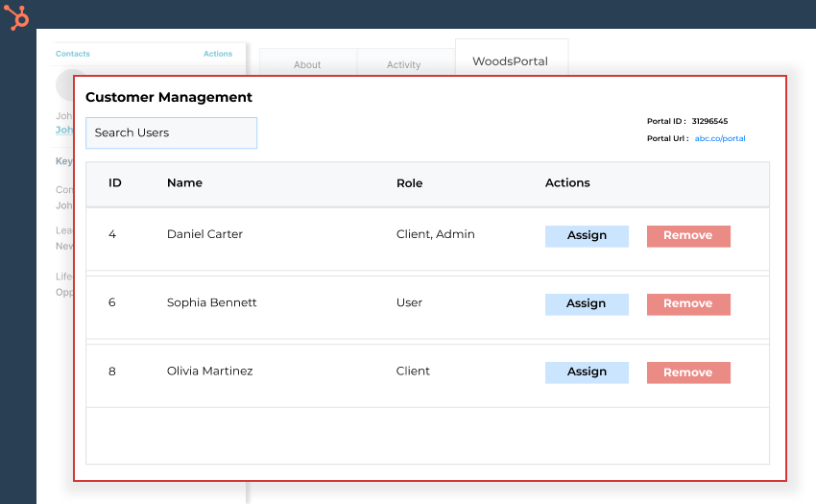
Task: Go back to Contacts link
Action: click(x=73, y=54)
